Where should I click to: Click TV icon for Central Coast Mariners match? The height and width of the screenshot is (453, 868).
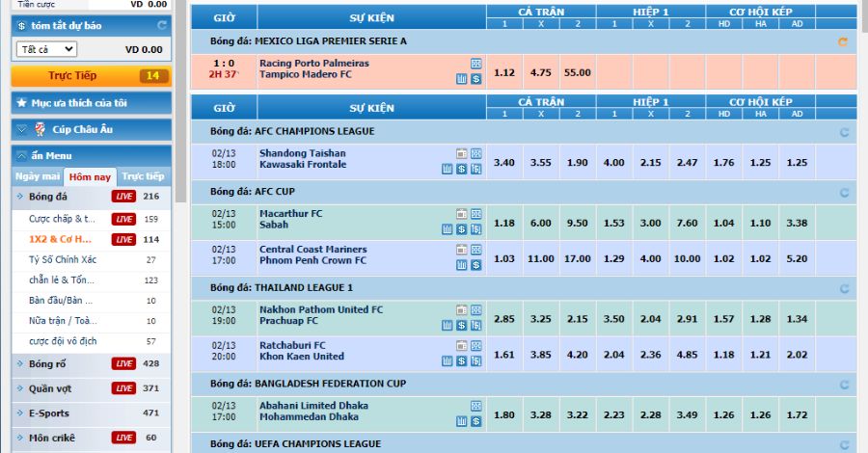(x=462, y=250)
